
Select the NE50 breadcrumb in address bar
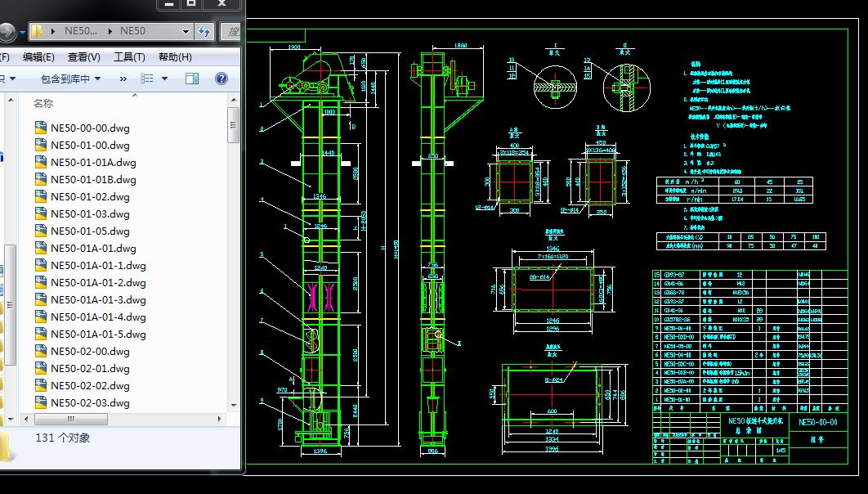click(132, 31)
